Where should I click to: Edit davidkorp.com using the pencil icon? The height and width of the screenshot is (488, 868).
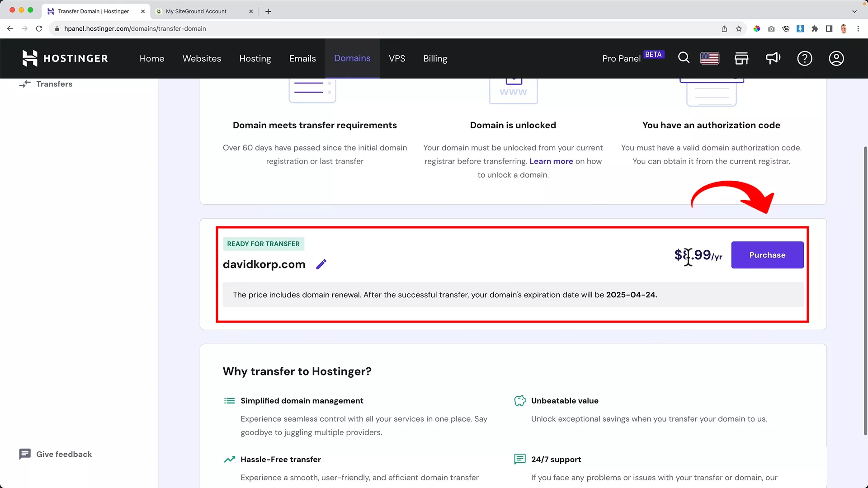coord(321,264)
